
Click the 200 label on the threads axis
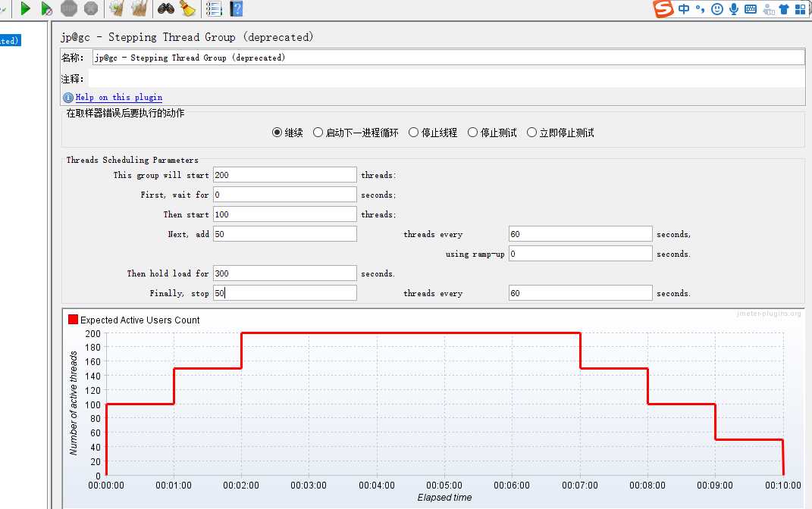pos(92,333)
